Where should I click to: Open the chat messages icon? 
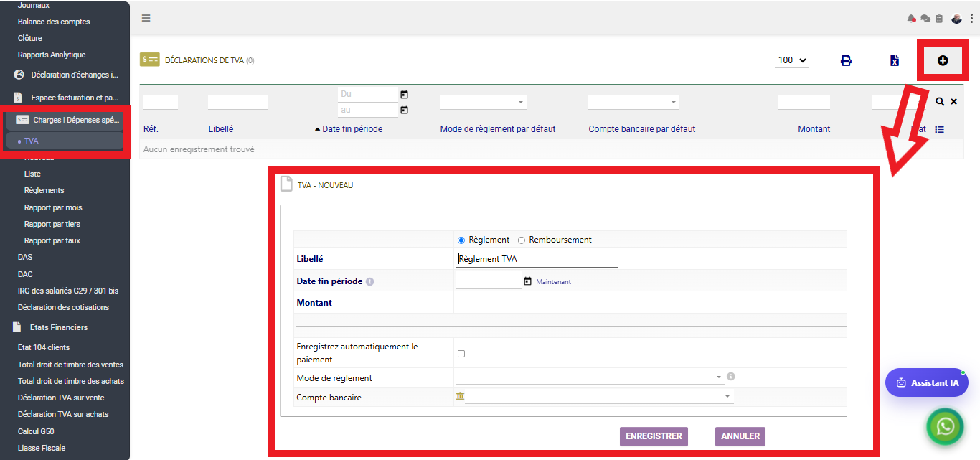click(x=925, y=19)
